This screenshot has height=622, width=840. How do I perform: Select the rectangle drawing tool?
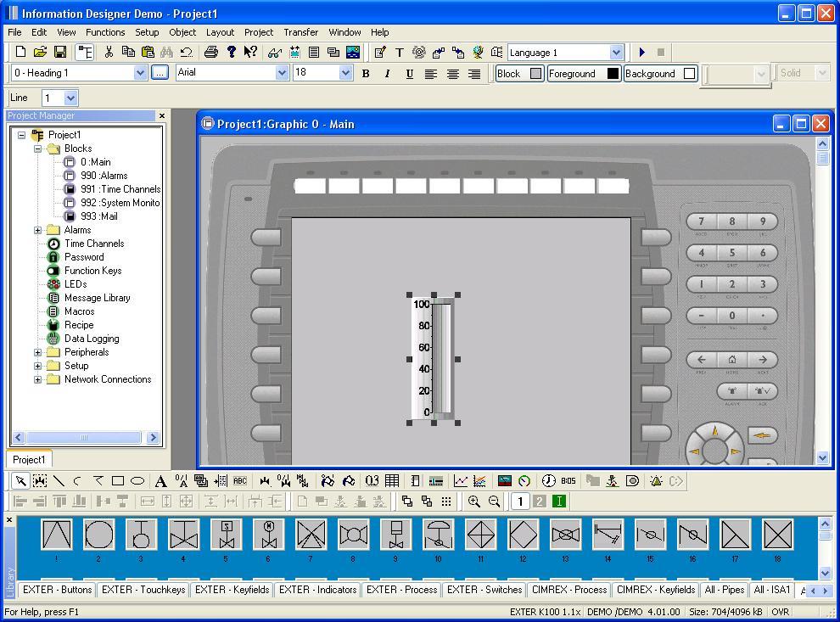(x=118, y=481)
